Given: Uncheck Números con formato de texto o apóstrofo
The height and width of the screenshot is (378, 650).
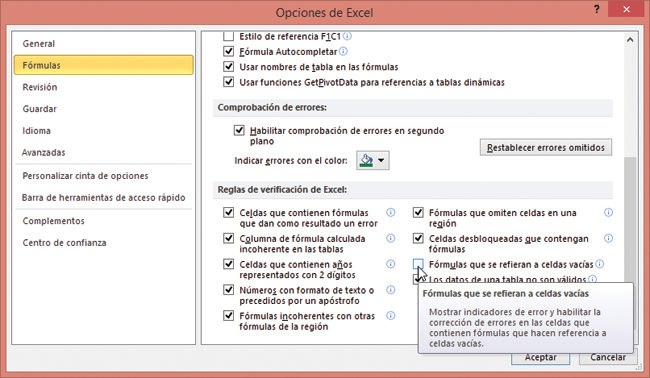Looking at the screenshot, I should click(228, 290).
